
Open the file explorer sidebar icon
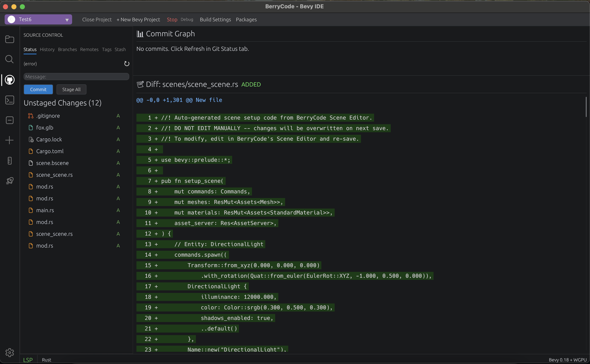coord(10,39)
